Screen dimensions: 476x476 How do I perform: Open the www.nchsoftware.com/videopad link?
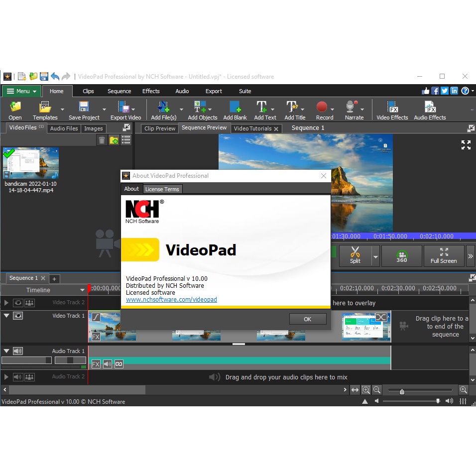tap(171, 300)
